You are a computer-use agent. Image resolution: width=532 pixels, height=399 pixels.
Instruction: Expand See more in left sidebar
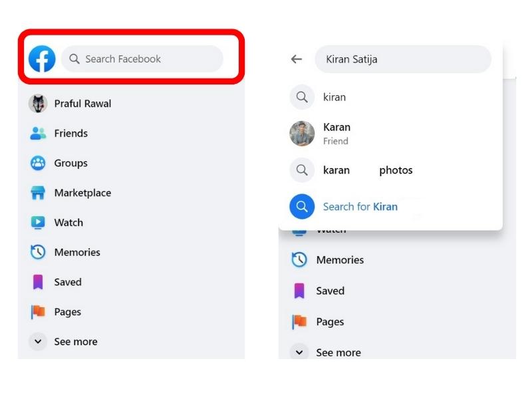pyautogui.click(x=75, y=342)
